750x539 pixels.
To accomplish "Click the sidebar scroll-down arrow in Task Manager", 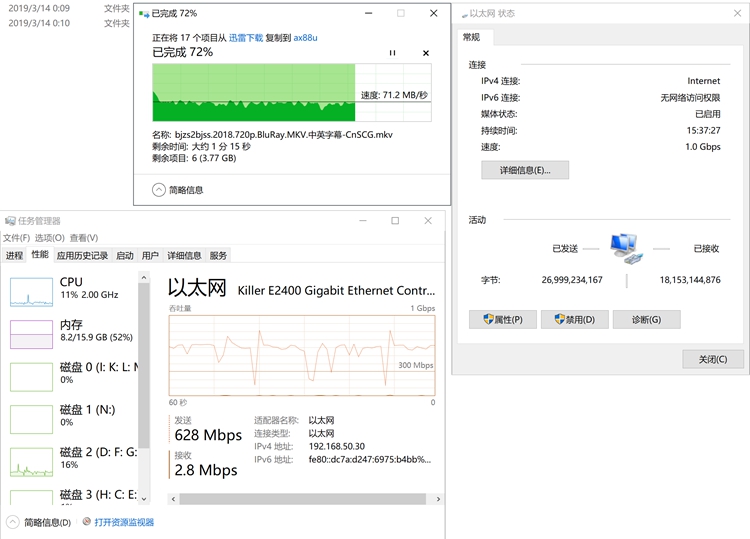I will (x=144, y=498).
